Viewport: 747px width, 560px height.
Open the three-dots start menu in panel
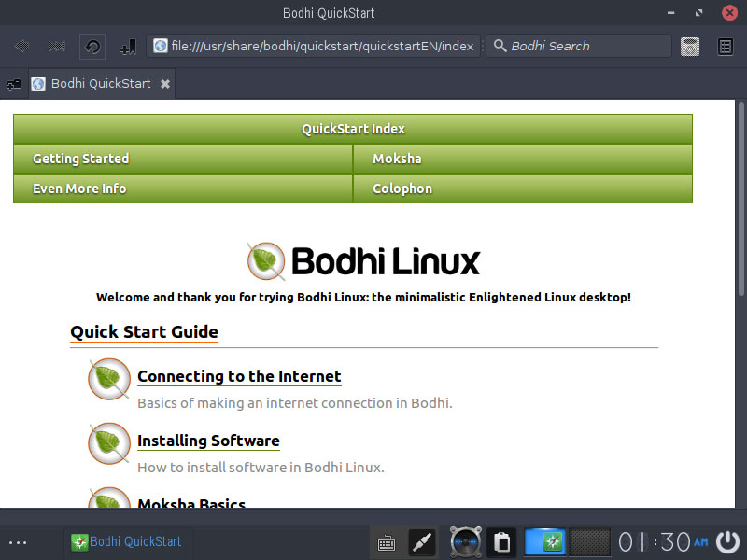tap(18, 542)
